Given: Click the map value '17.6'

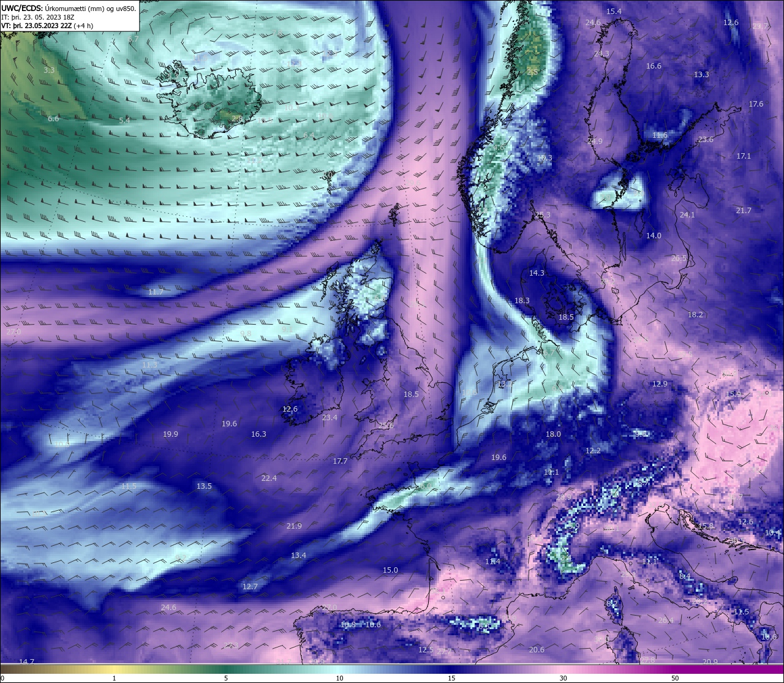Looking at the screenshot, I should point(756,104).
